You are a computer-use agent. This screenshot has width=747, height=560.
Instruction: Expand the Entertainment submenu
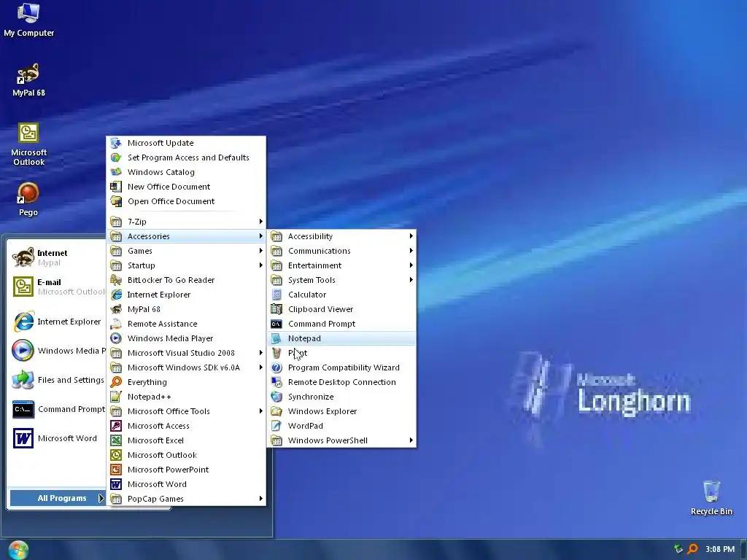click(341, 265)
